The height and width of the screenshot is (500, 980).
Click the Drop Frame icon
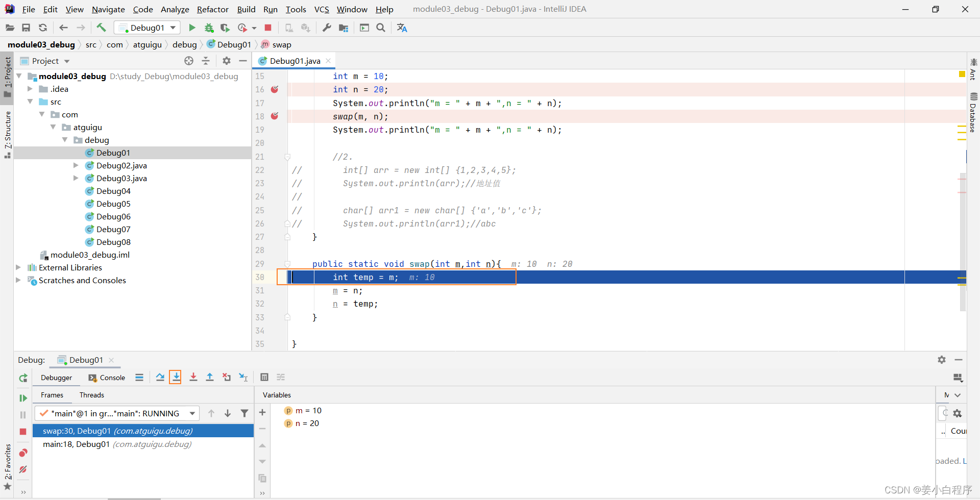(x=227, y=377)
